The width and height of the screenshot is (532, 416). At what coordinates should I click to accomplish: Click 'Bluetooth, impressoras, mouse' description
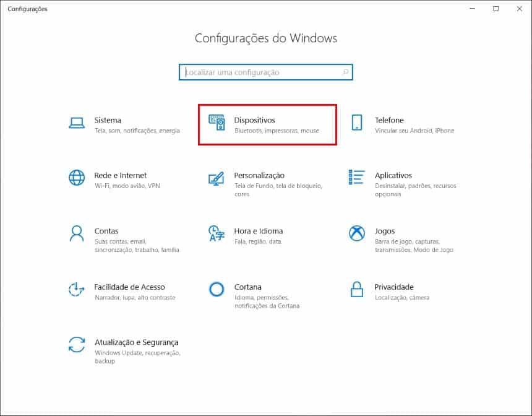pyautogui.click(x=277, y=131)
